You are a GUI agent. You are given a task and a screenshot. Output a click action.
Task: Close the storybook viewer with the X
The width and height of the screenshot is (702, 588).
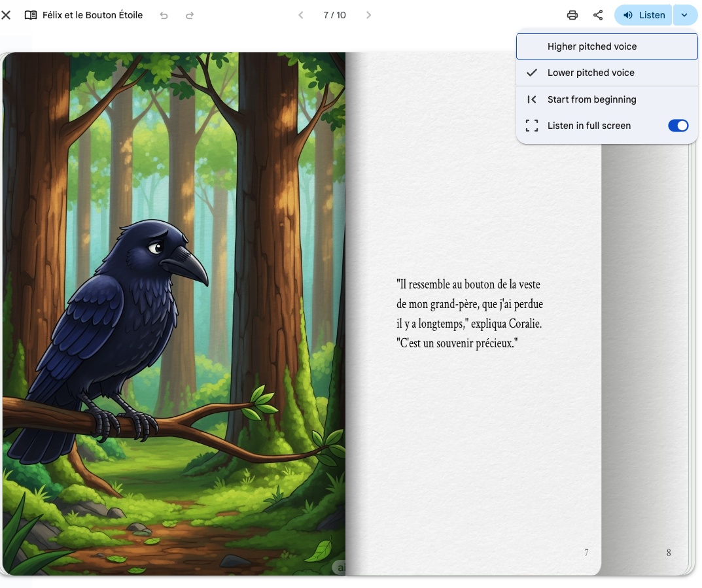[x=6, y=15]
